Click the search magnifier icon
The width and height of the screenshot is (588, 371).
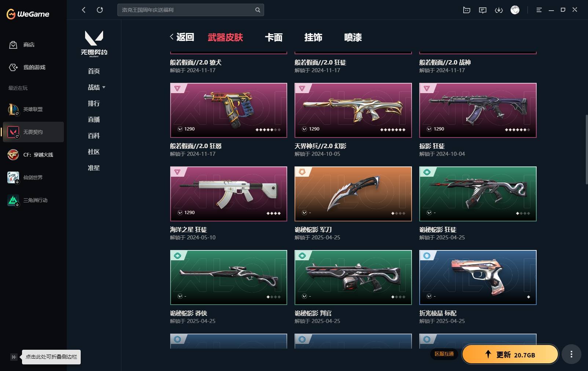coord(258,10)
